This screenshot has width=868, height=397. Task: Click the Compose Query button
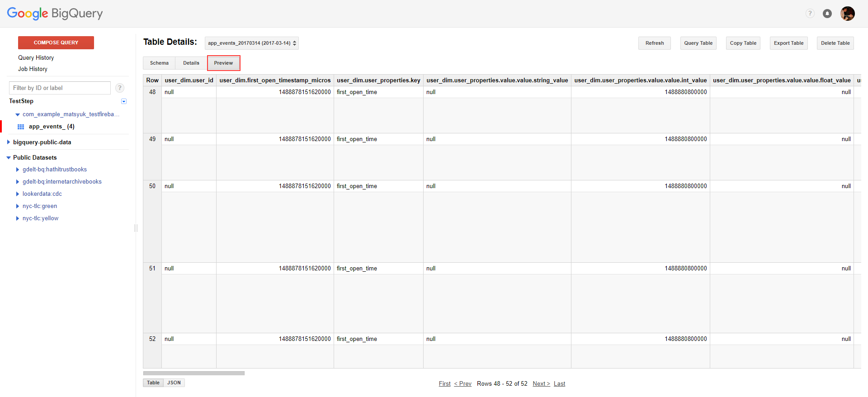56,43
